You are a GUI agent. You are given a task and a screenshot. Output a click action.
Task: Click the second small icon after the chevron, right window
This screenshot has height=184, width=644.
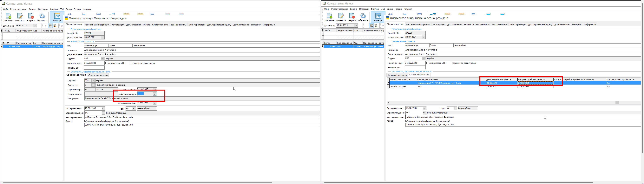(x=376, y=25)
